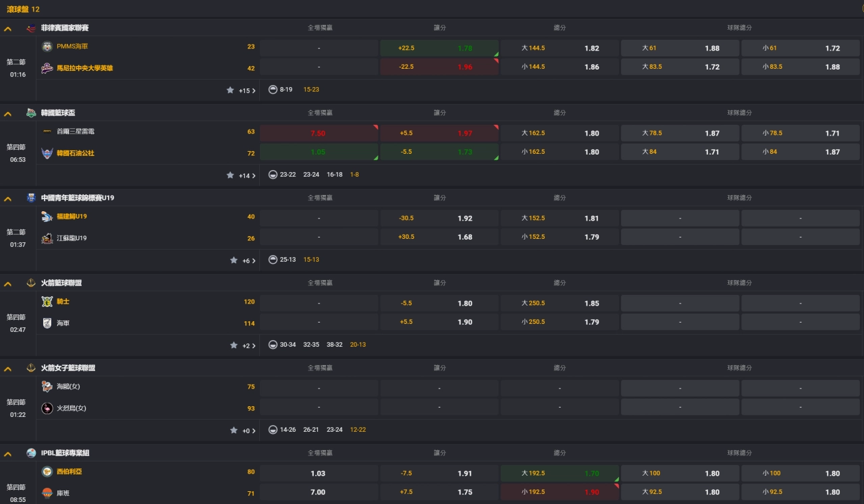Collapse the 火箭籃球聯盟 league section
Viewport: 864px width, 504px height.
pyautogui.click(x=8, y=284)
